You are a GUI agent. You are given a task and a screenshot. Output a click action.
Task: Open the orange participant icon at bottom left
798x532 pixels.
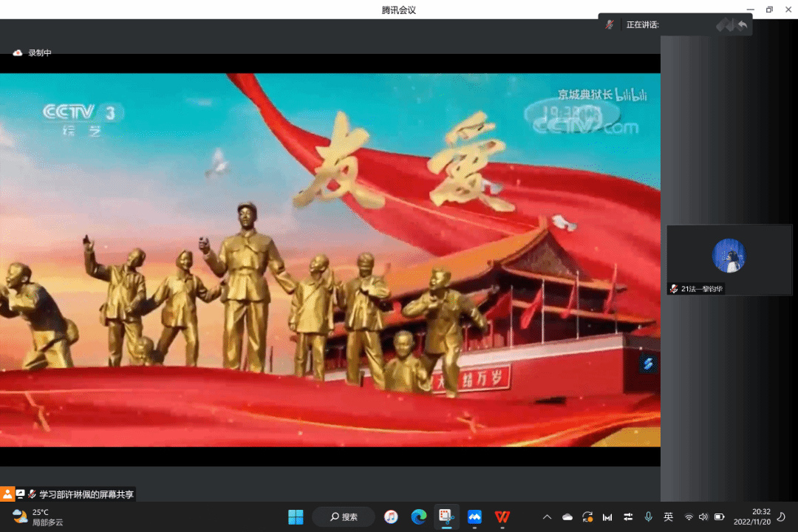click(x=7, y=494)
